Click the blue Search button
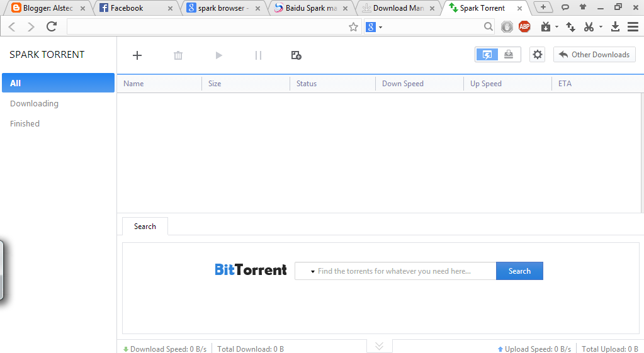The height and width of the screenshot is (353, 644). pos(519,271)
